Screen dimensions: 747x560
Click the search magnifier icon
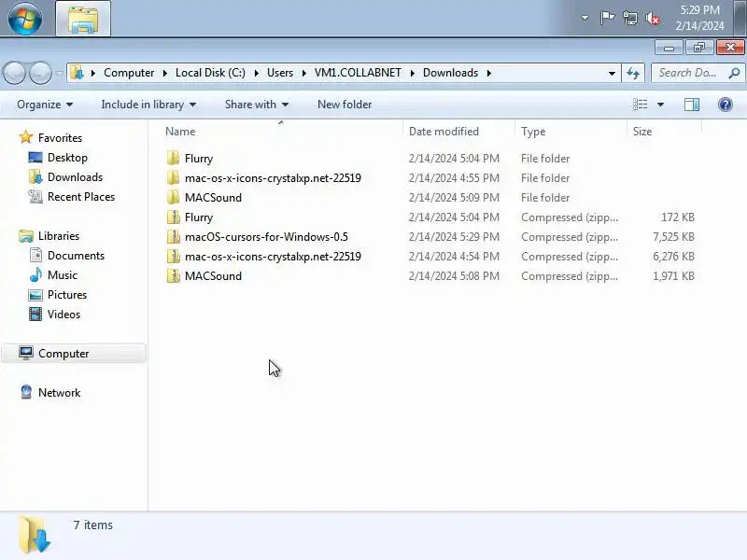tap(734, 73)
